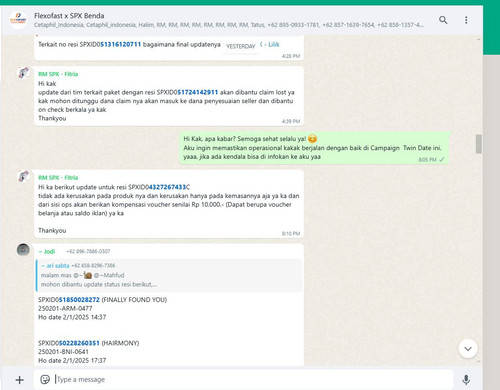The width and height of the screenshot is (500, 390).
Task: Click resi number 51724142911 link
Action: click(198, 92)
